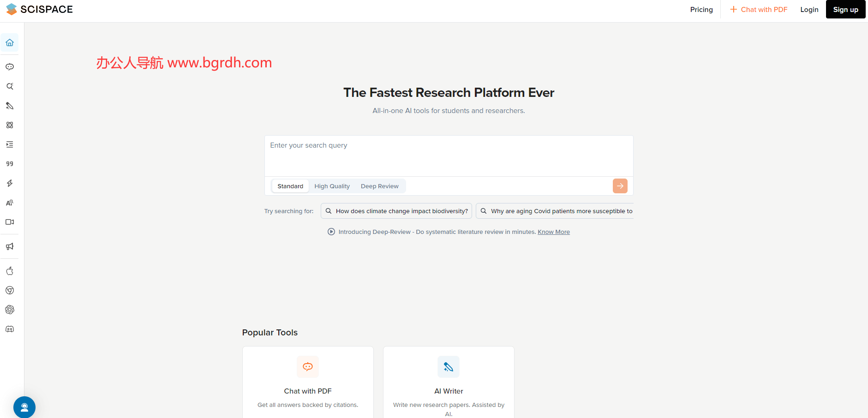
Task: Select the Standard search mode
Action: click(x=290, y=186)
